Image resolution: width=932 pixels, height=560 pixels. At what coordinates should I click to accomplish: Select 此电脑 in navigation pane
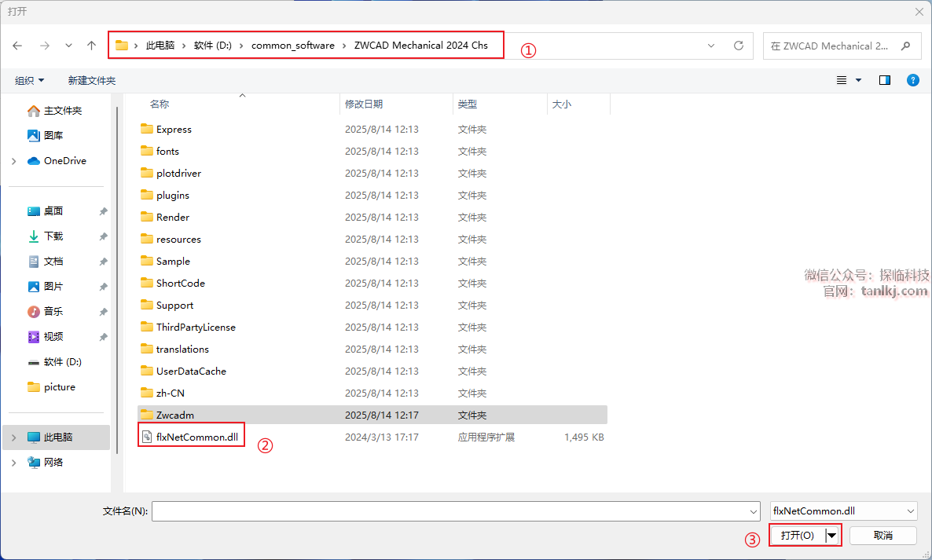tap(57, 437)
